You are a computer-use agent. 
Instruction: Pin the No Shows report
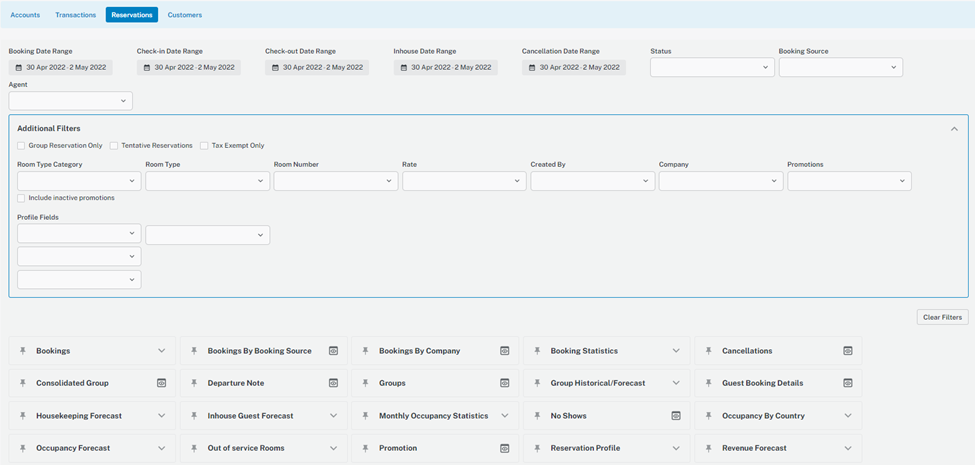tap(537, 415)
